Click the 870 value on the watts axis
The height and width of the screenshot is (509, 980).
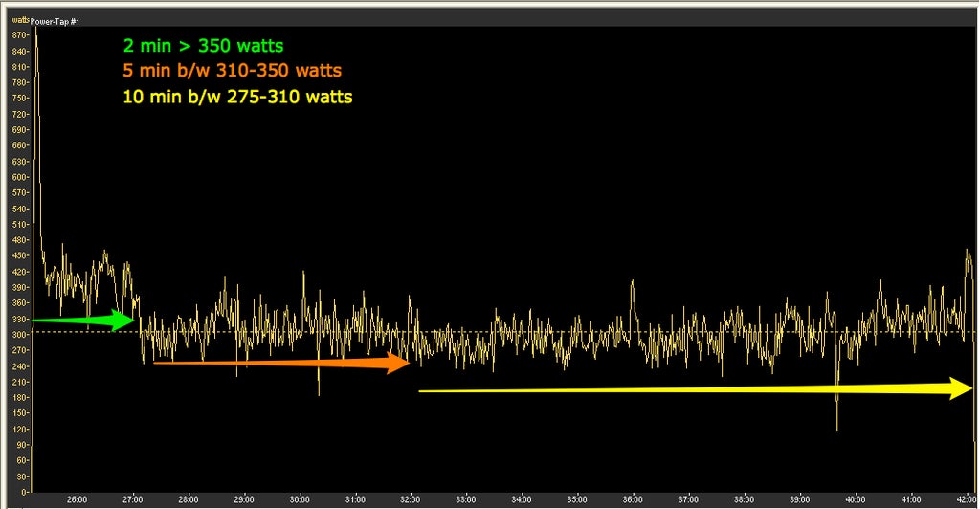point(18,34)
